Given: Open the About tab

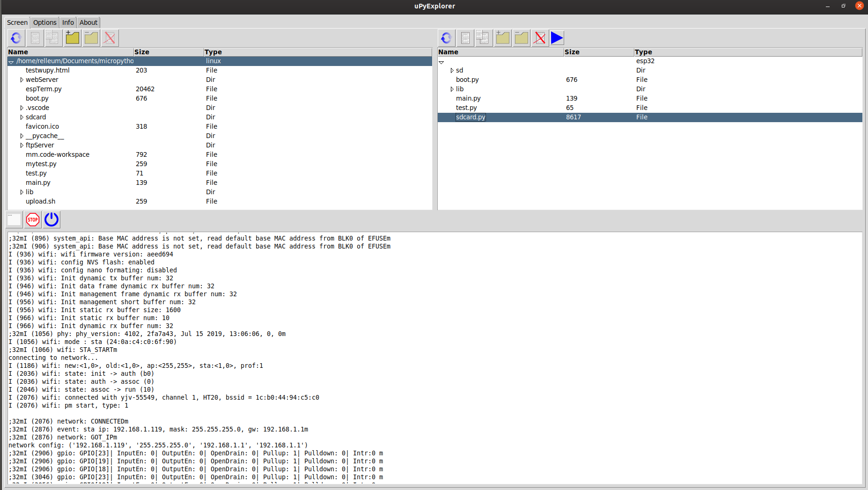Looking at the screenshot, I should [88, 22].
